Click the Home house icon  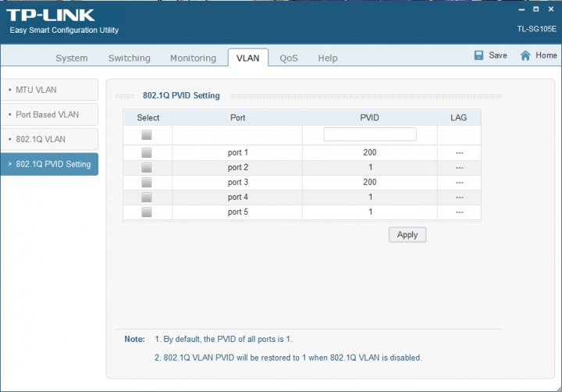coord(525,55)
